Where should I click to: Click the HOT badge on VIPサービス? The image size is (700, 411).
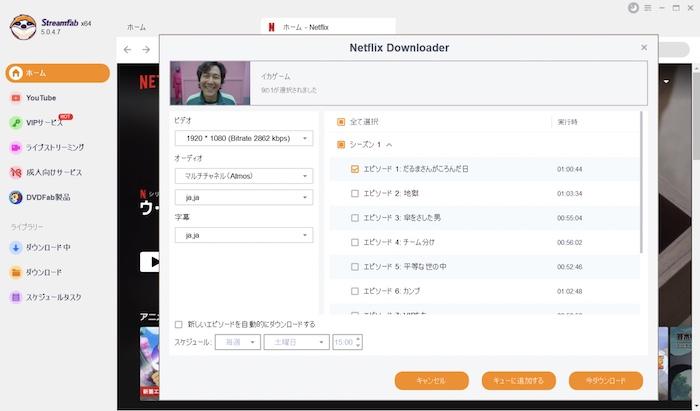[66, 116]
